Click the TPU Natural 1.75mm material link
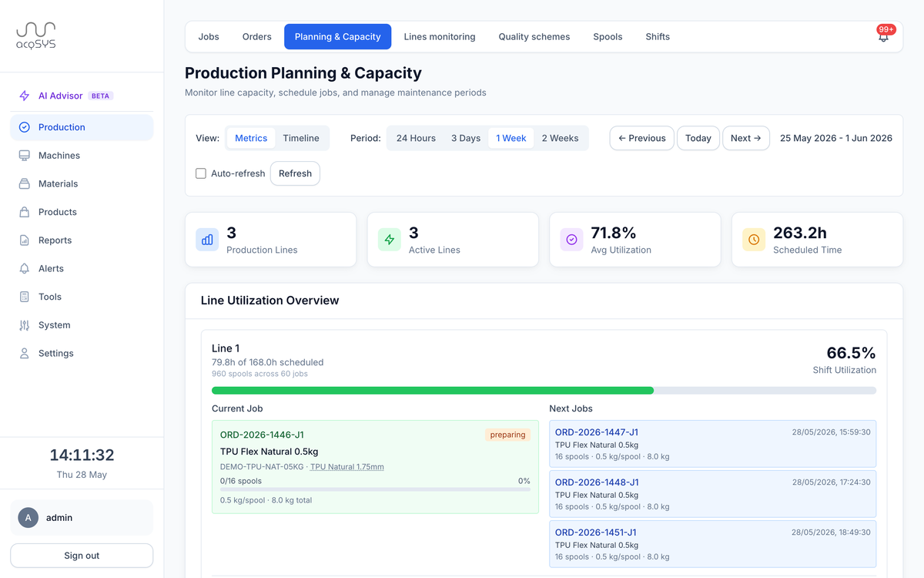924x578 pixels. pyautogui.click(x=347, y=467)
